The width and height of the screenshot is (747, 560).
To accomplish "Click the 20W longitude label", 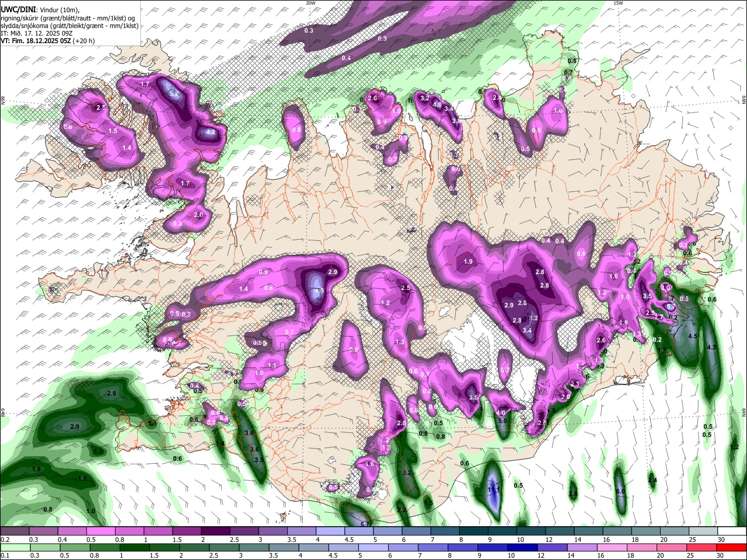I will click(x=310, y=3).
